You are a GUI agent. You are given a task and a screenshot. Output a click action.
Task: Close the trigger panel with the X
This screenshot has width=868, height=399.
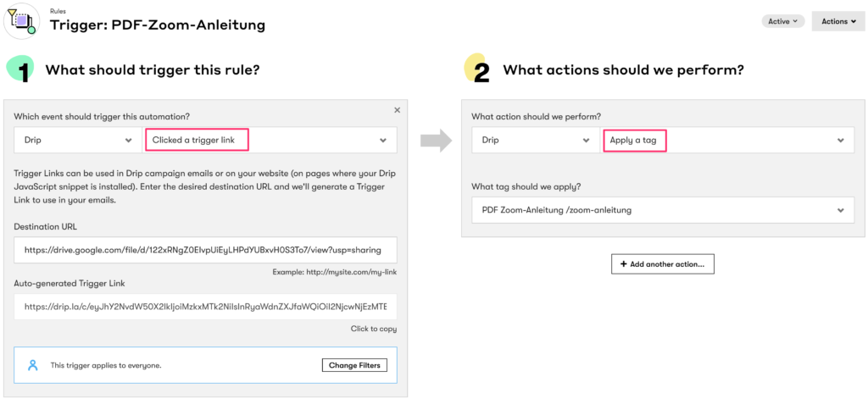pyautogui.click(x=397, y=110)
